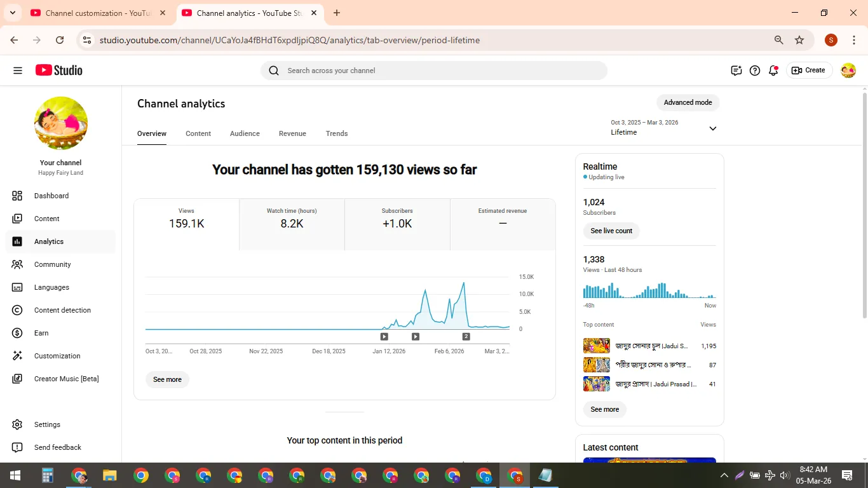The width and height of the screenshot is (868, 488).
Task: Open the tab search chevron in Chrome
Action: (x=12, y=13)
